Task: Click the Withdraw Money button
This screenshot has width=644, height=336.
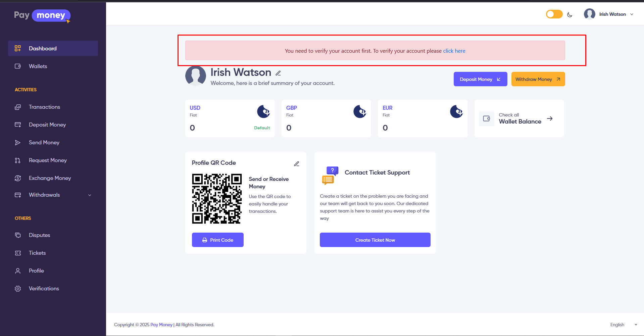Action: 538,79
